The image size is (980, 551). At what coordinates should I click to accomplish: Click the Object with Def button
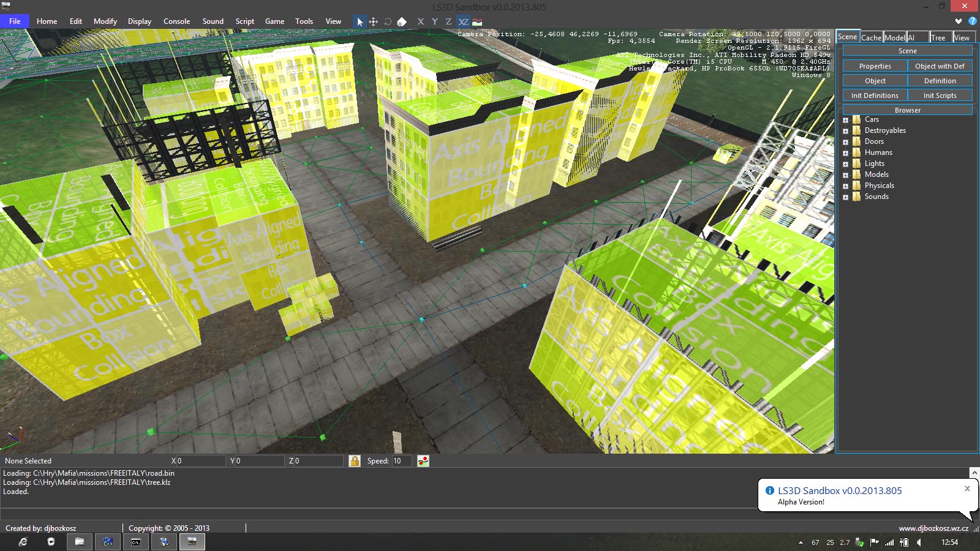(x=940, y=66)
